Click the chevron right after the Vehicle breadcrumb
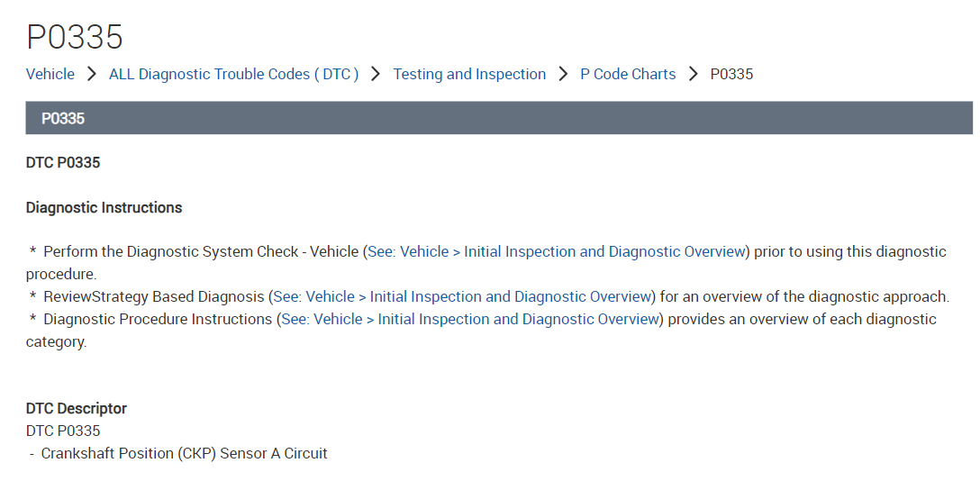This screenshot has width=980, height=481. pos(92,74)
